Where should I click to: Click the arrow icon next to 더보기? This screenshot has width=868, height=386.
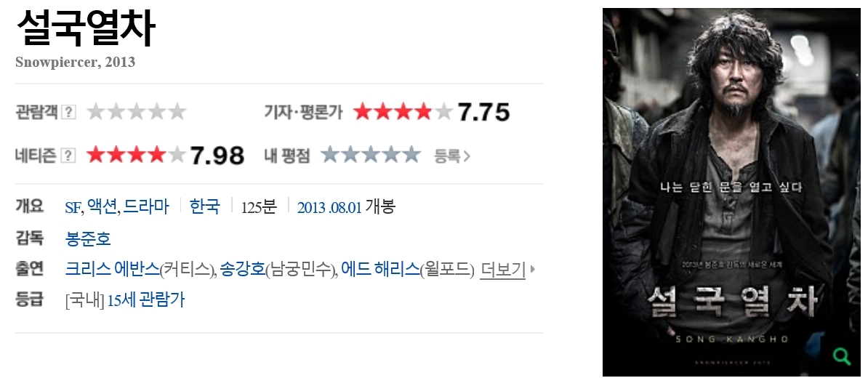point(533,270)
